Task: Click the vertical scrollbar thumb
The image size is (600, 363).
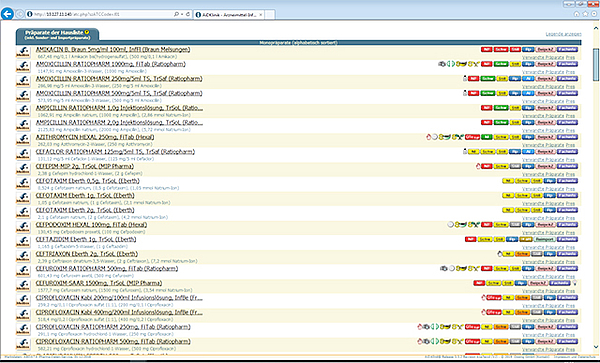Action: tap(596, 64)
